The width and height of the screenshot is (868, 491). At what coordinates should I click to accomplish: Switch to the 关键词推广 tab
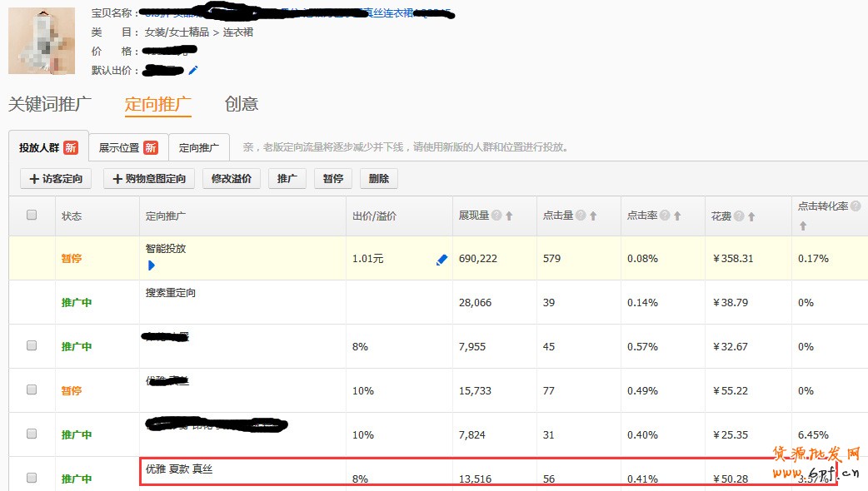50,104
